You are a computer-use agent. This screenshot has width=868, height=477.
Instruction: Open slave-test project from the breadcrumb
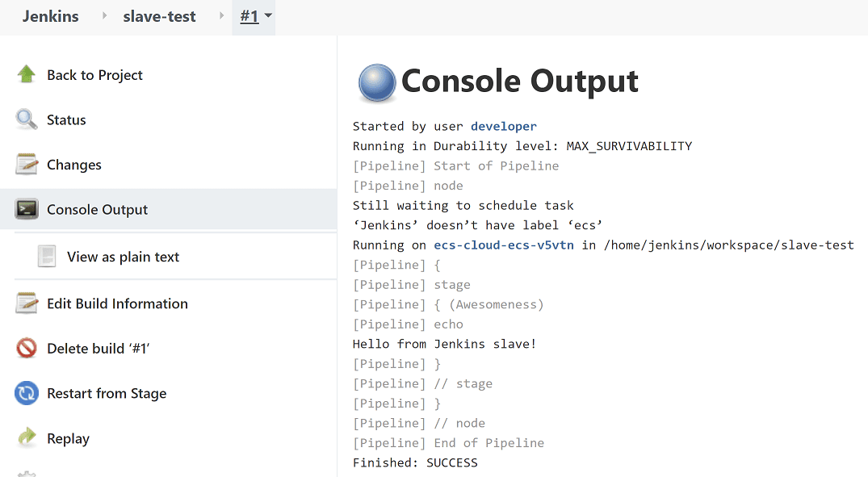click(159, 16)
